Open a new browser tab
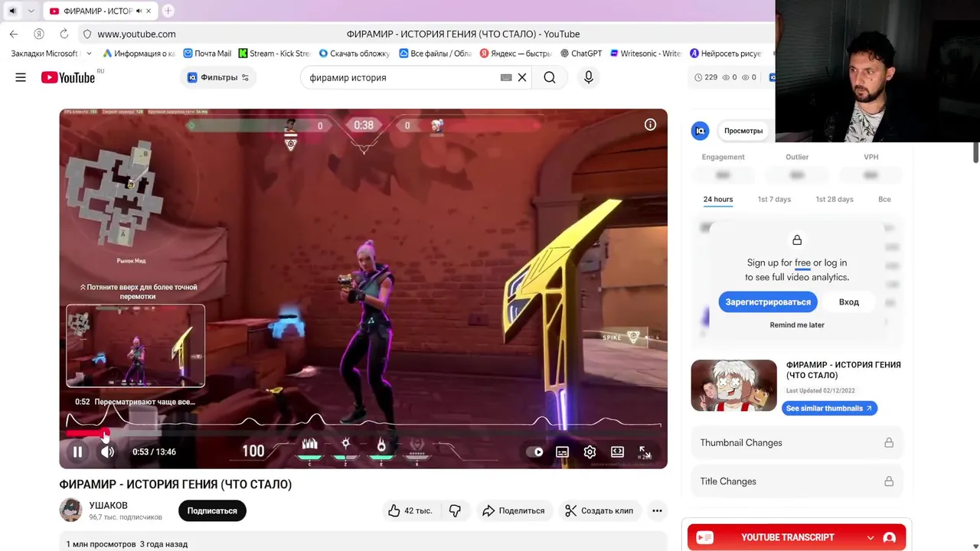The width and height of the screenshot is (980, 551). click(168, 11)
